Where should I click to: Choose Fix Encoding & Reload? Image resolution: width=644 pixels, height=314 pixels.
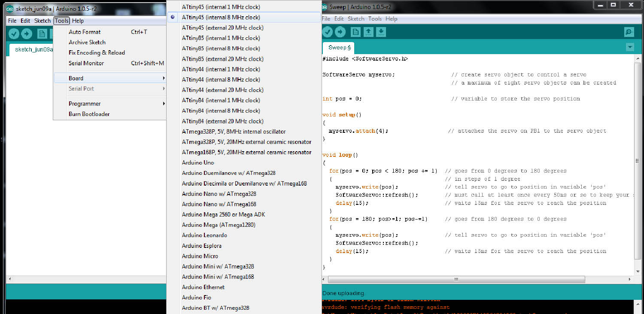110,52
